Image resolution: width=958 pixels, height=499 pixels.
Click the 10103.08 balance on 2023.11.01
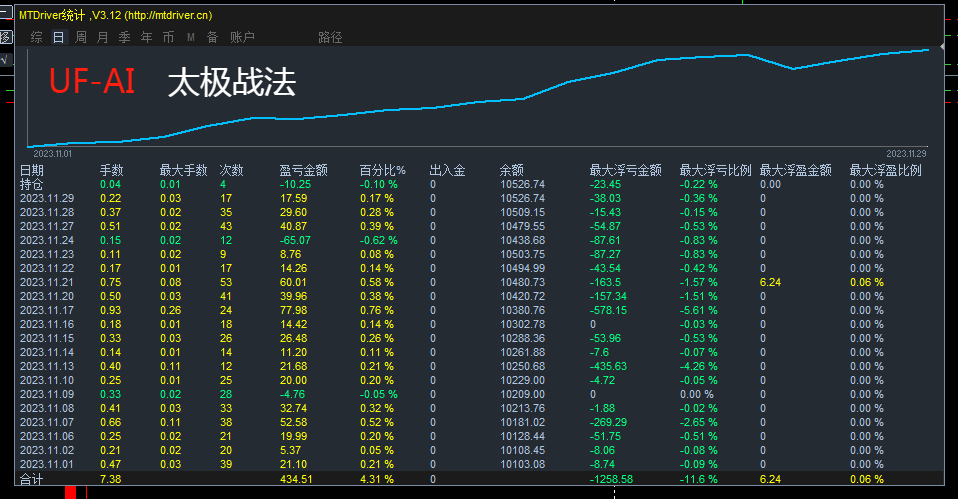[522, 465]
